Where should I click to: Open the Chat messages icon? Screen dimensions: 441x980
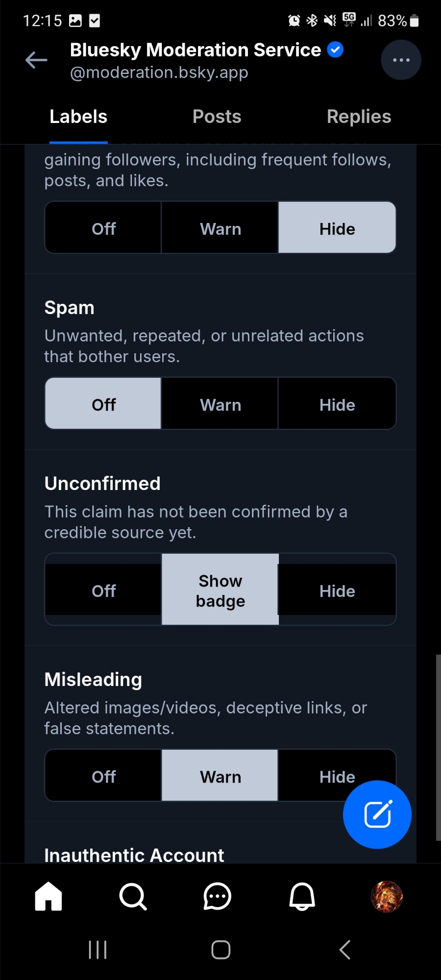point(217,896)
